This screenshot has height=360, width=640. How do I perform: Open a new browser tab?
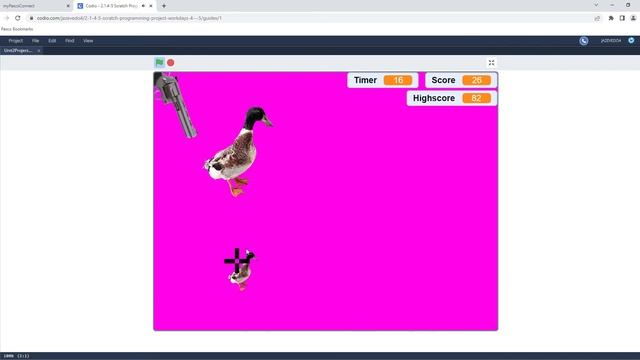(164, 6)
